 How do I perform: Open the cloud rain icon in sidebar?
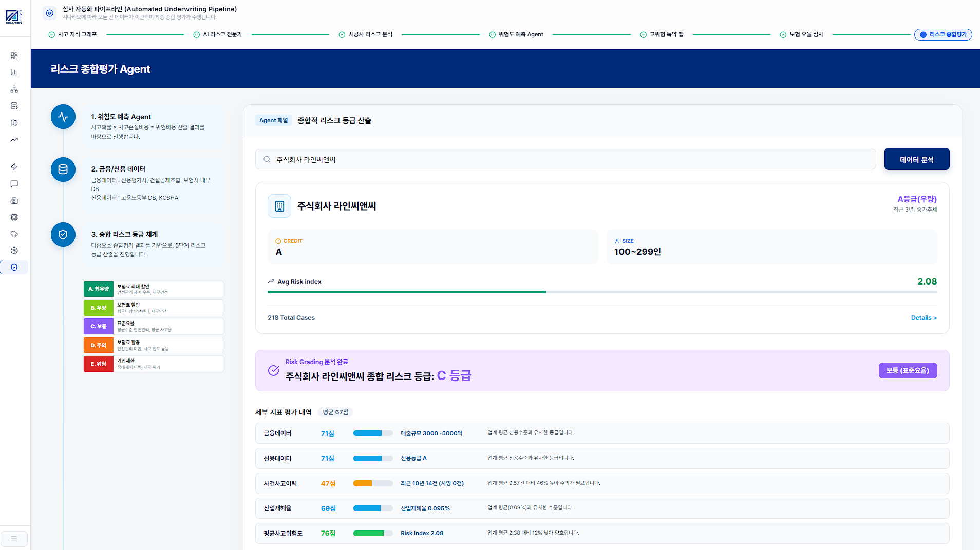[14, 234]
